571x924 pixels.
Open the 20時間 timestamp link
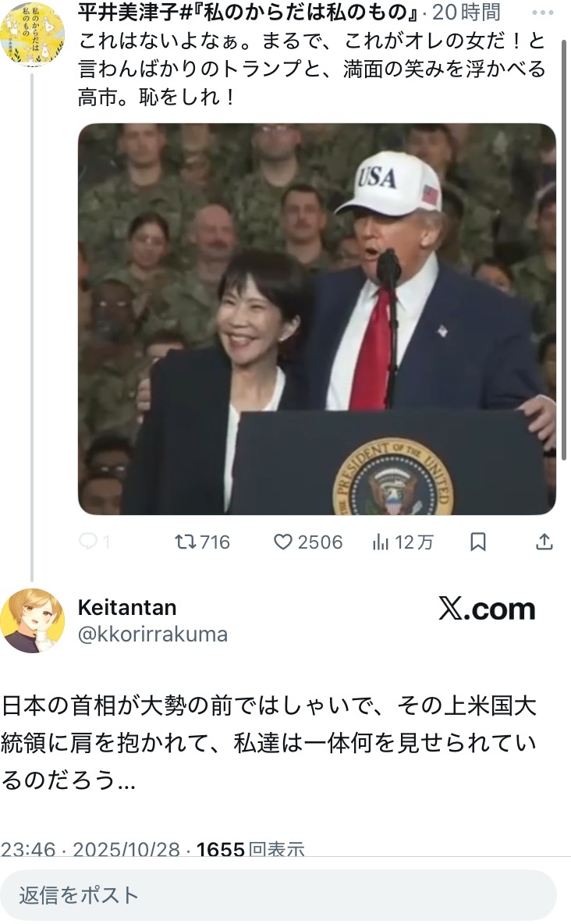click(466, 12)
